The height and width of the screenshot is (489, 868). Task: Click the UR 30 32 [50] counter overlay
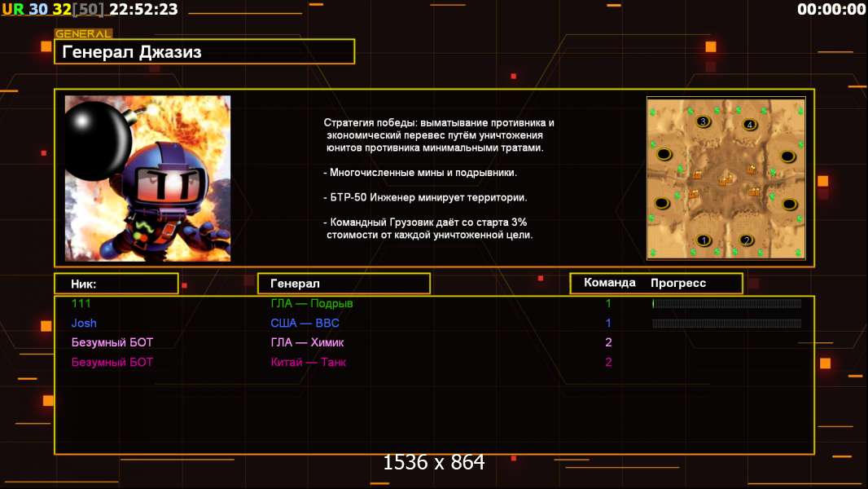53,9
